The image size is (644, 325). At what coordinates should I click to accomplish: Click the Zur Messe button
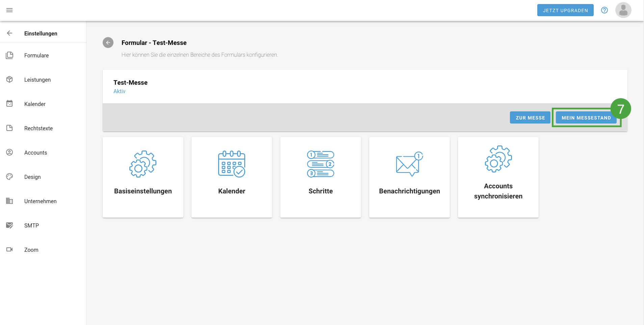click(530, 118)
